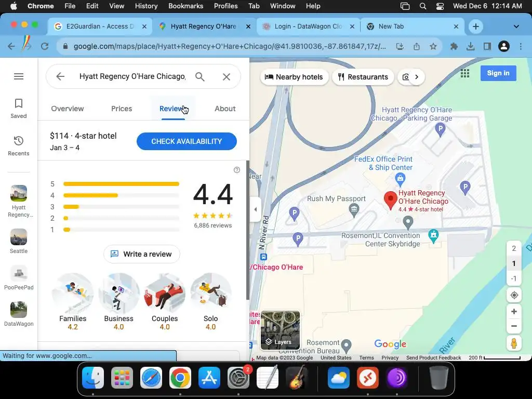Click the Hyatt Regency search field
The image size is (532, 399).
[132, 76]
